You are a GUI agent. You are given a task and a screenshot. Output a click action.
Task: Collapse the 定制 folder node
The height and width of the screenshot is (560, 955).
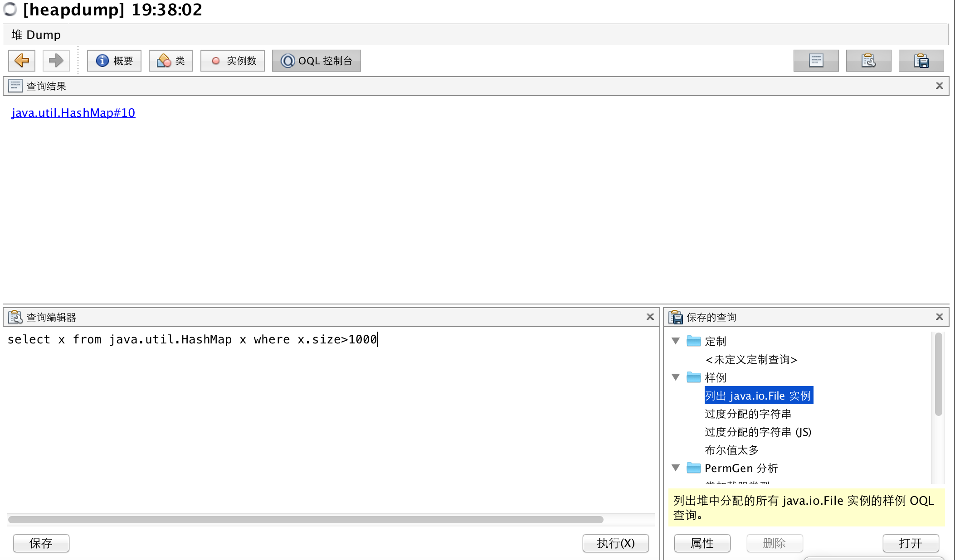click(676, 341)
